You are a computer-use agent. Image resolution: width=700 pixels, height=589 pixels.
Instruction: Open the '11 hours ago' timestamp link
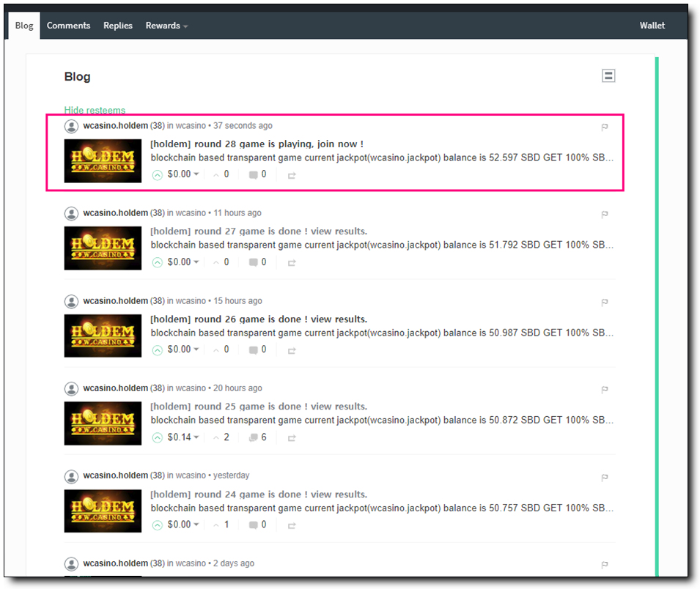pyautogui.click(x=237, y=213)
